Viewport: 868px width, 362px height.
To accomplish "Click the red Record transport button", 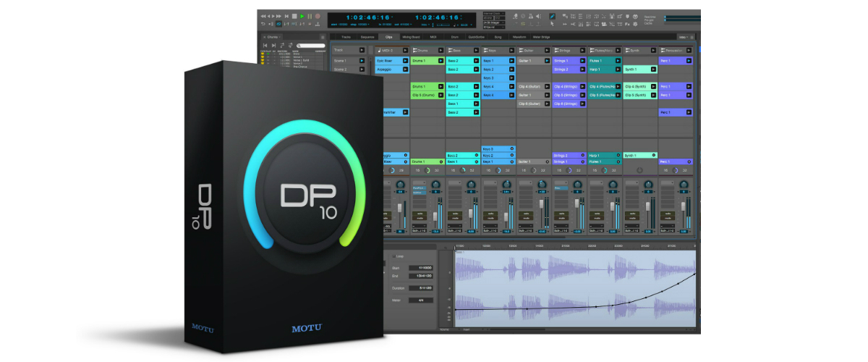I will pos(318,16).
